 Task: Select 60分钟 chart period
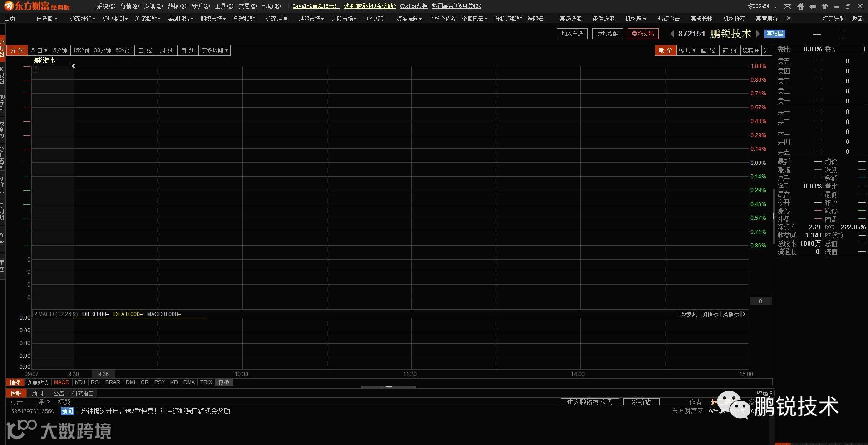(124, 50)
